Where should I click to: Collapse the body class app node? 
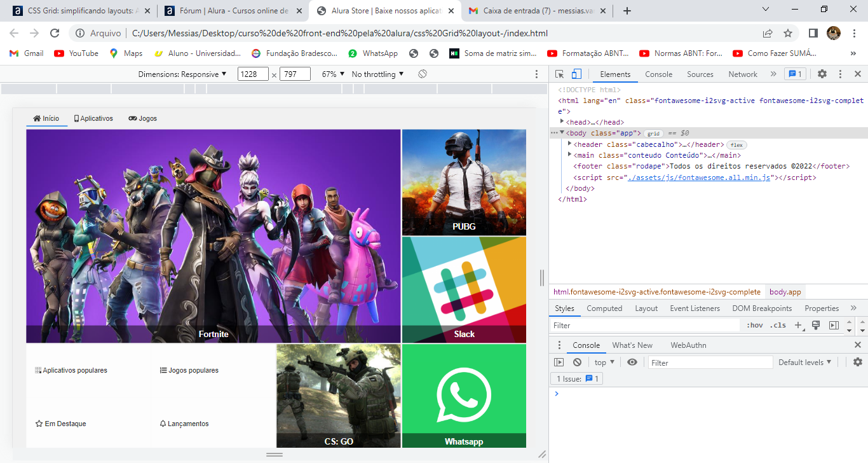pos(562,133)
